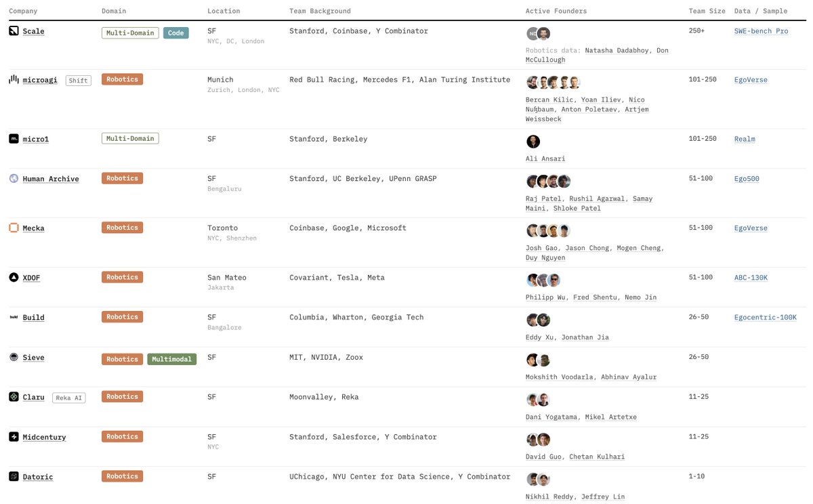Open the EgoVerse link in Mecka row
The height and width of the screenshot is (504, 813).
pos(751,228)
